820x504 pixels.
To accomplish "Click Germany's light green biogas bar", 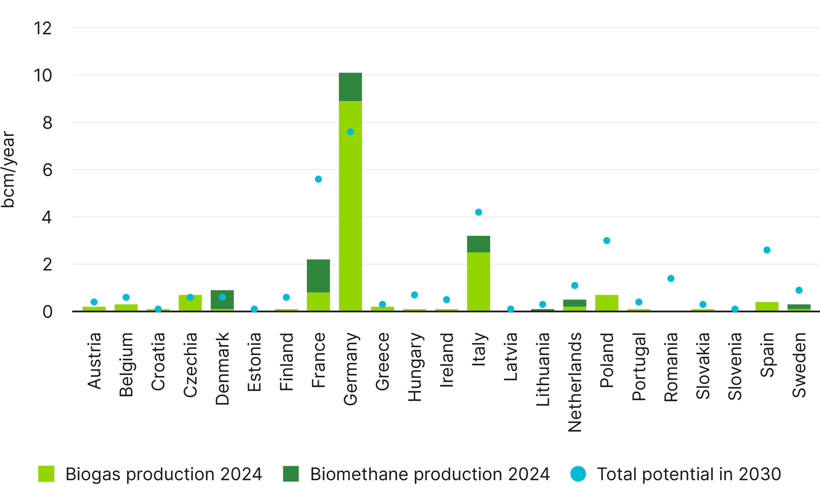I will (x=350, y=206).
